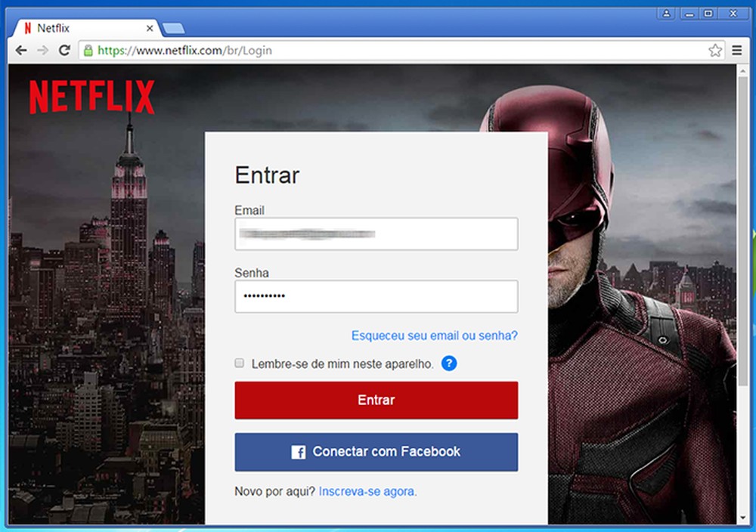Click the forward navigation arrow
Viewport: 756px width, 532px height.
click(x=42, y=50)
